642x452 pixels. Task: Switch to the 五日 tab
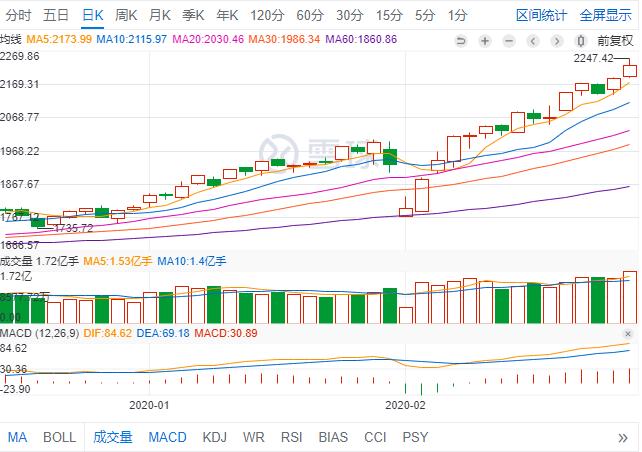coord(56,16)
